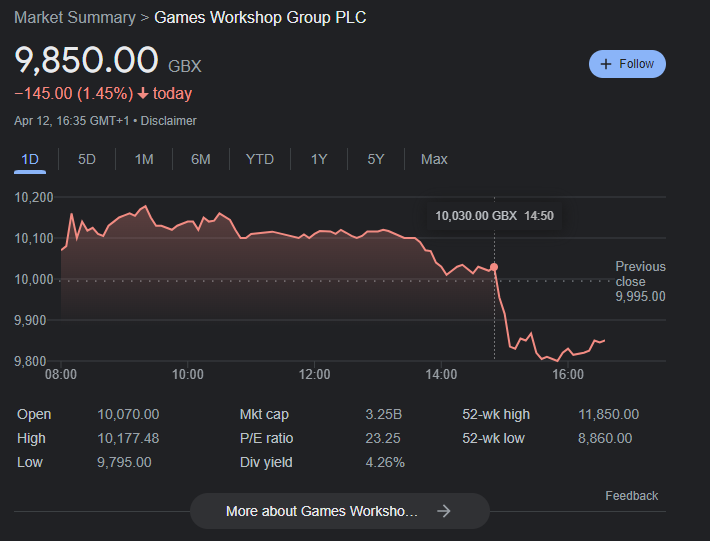Click the 16:00 x-axis label
This screenshot has width=710, height=541.
(568, 374)
